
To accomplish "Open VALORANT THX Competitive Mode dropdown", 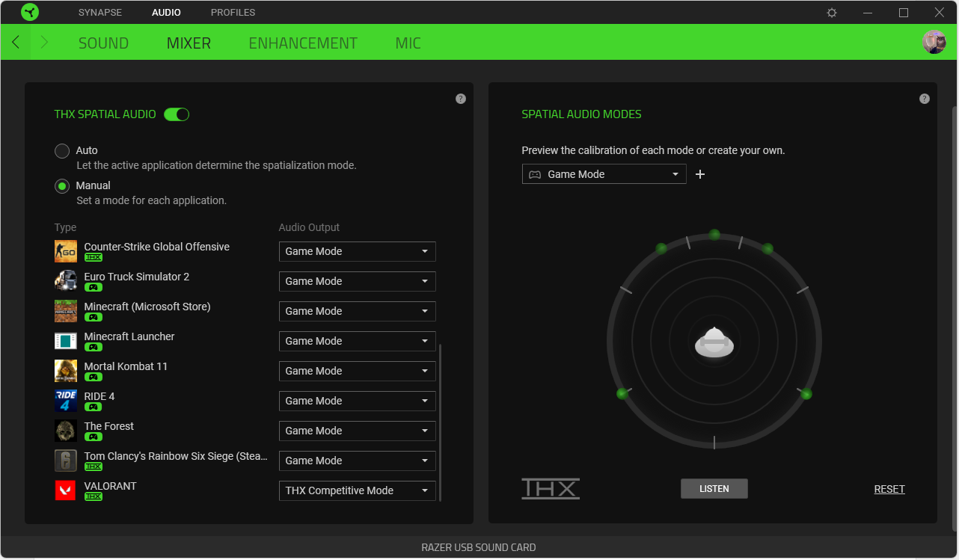I will pyautogui.click(x=358, y=490).
